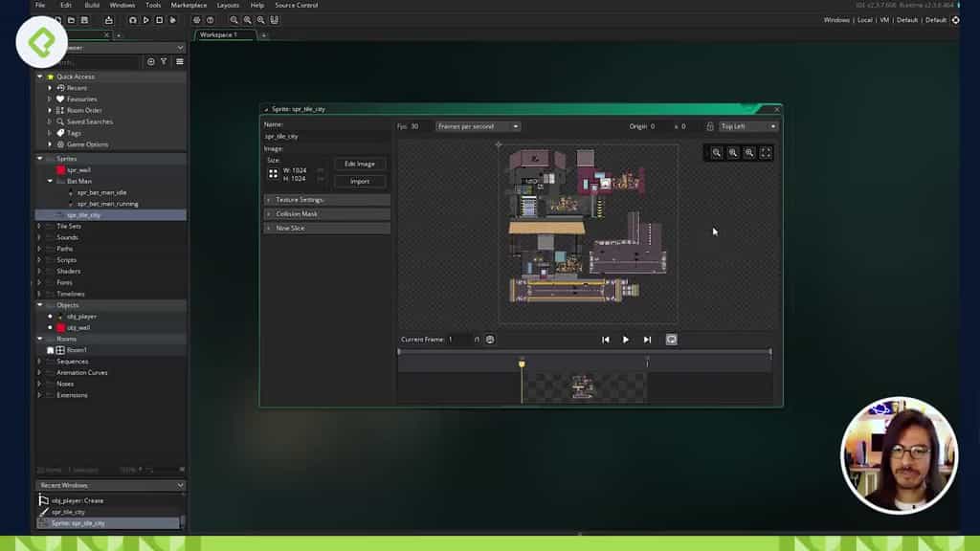Skip to last frame with the forward icon
The width and height of the screenshot is (980, 551).
(647, 339)
